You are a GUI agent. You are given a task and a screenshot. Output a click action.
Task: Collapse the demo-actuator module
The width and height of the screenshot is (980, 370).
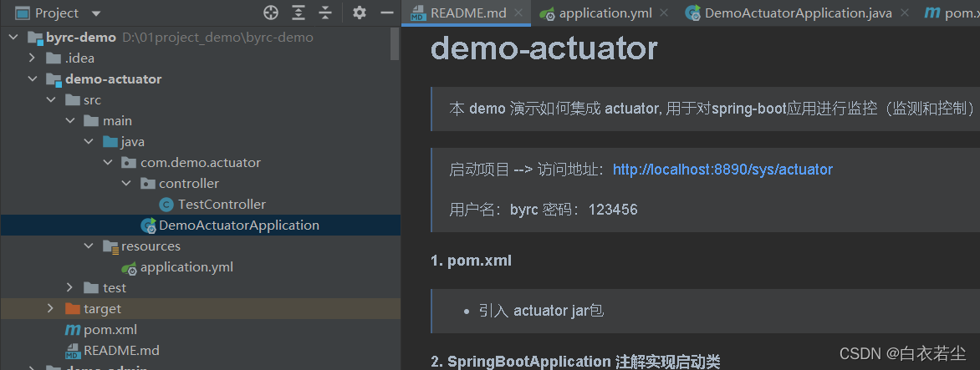pos(32,79)
